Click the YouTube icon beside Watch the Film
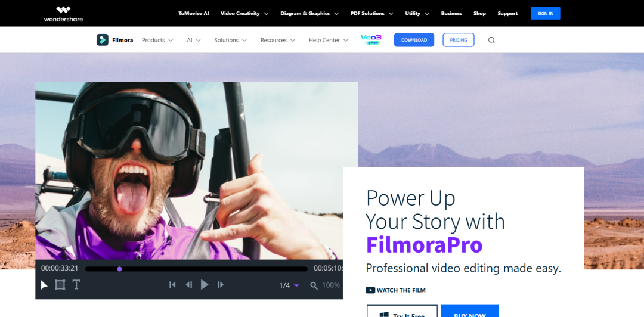This screenshot has width=644, height=317. (x=370, y=290)
